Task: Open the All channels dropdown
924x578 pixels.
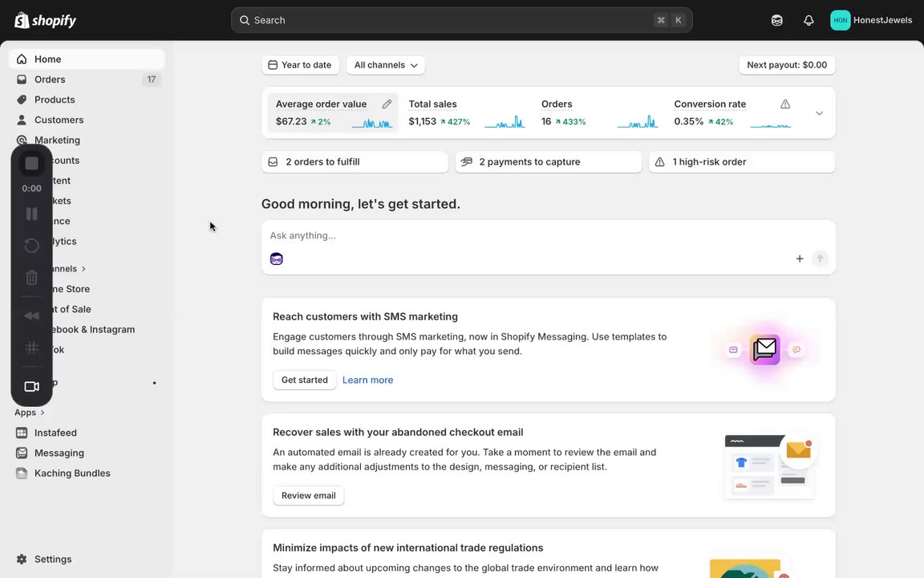Action: (386, 65)
